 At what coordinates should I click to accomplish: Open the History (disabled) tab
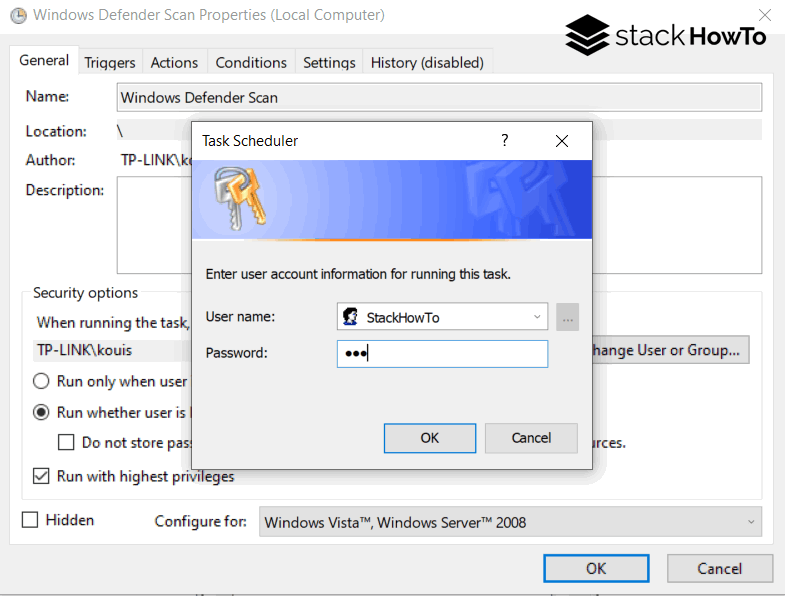(427, 63)
